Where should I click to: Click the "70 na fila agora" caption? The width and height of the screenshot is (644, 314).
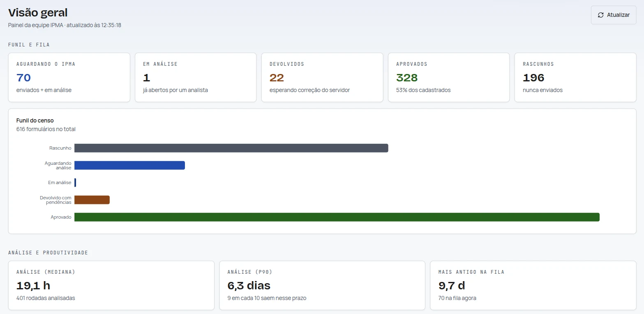(x=457, y=298)
